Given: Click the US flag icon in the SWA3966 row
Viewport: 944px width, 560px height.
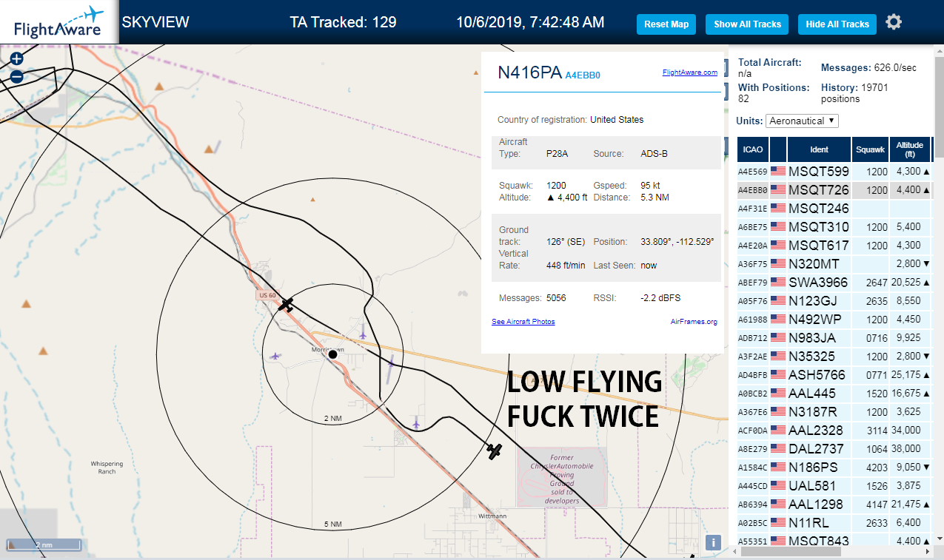Looking at the screenshot, I should click(777, 282).
